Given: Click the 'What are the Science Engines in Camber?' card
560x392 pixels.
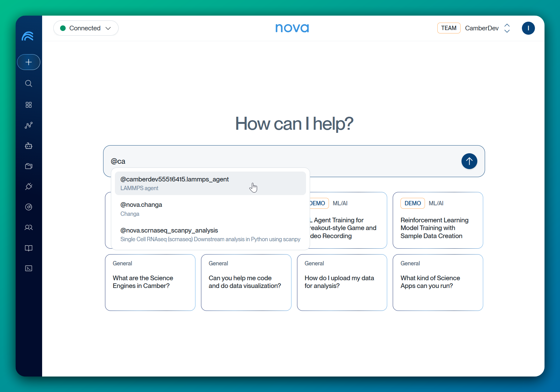Looking at the screenshot, I should [x=150, y=282].
